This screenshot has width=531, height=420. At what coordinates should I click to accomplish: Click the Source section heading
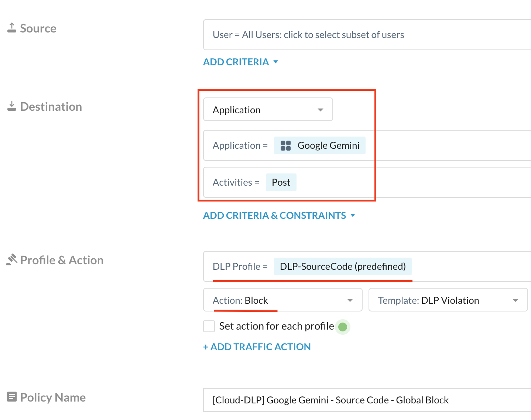point(38,28)
